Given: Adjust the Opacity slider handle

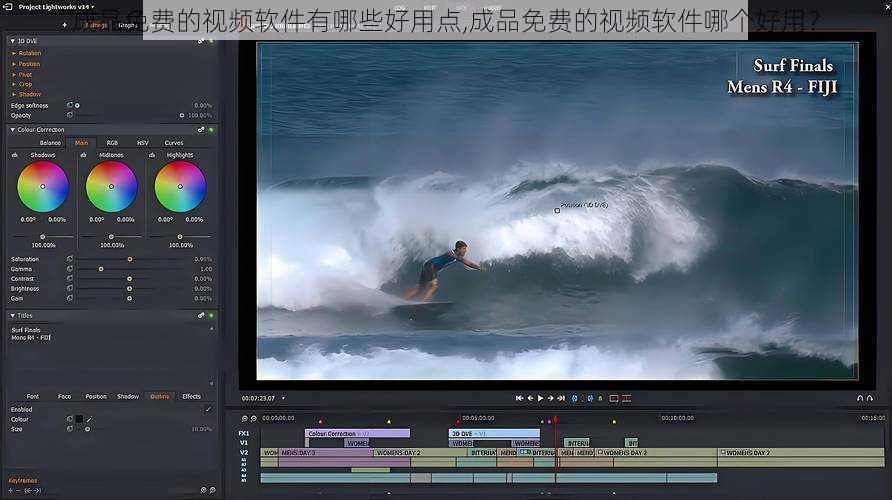Looking at the screenshot, I should tap(182, 115).
